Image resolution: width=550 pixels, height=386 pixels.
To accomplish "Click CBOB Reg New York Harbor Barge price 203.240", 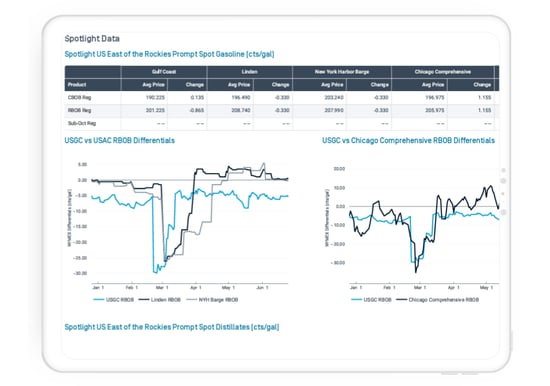I will click(334, 98).
